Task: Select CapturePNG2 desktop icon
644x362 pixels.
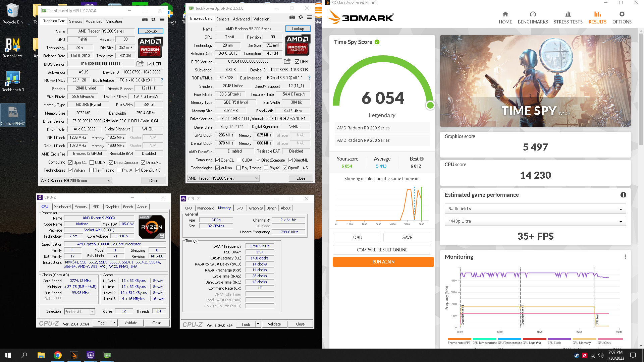Action: pyautogui.click(x=12, y=115)
